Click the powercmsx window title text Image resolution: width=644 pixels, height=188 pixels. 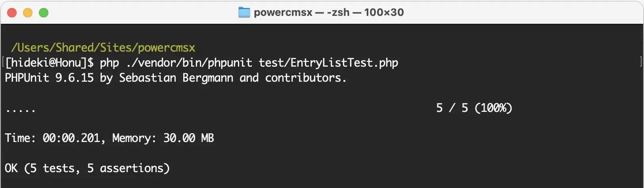(x=283, y=13)
